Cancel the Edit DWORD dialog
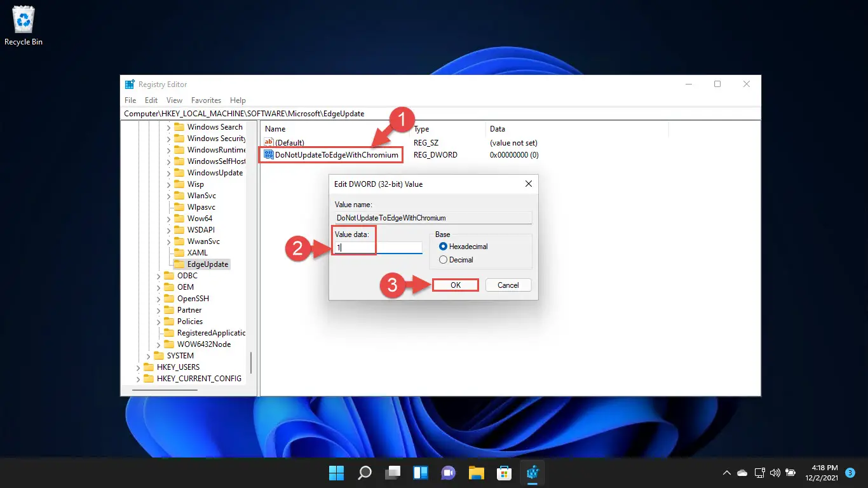 point(508,285)
